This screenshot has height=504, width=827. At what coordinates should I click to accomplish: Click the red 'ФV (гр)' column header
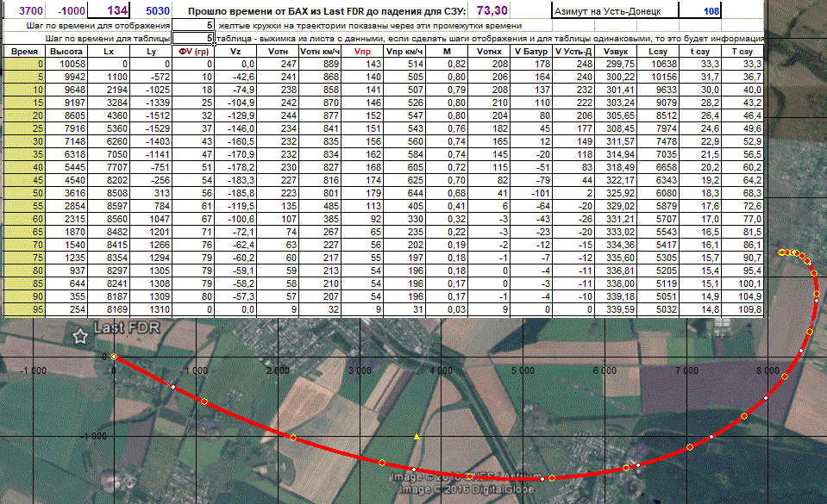tap(193, 51)
